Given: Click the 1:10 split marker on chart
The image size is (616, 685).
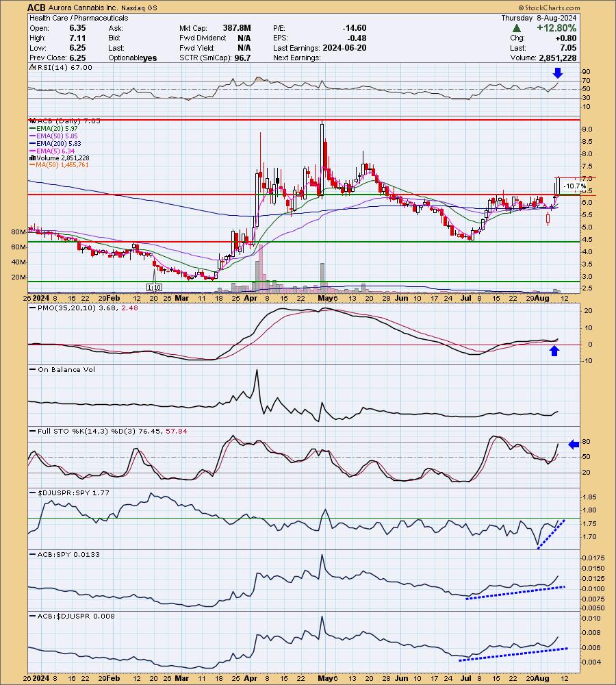Looking at the screenshot, I should (x=154, y=287).
